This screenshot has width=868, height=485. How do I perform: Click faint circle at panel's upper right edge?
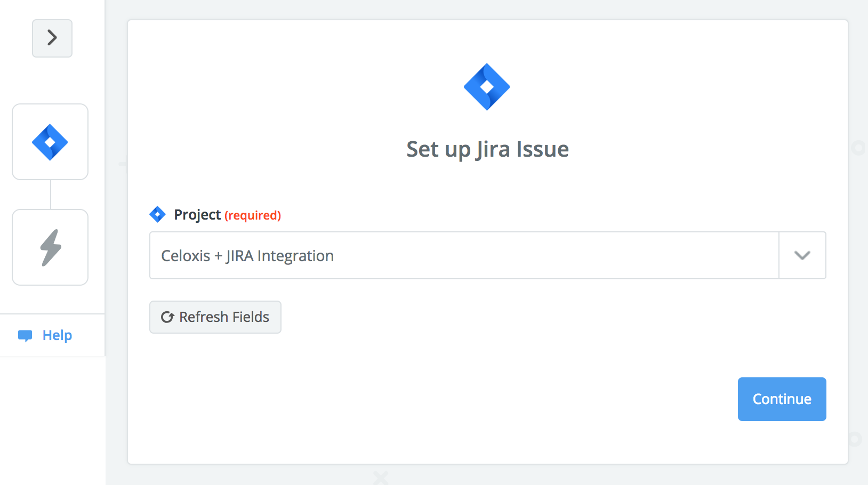click(x=858, y=148)
